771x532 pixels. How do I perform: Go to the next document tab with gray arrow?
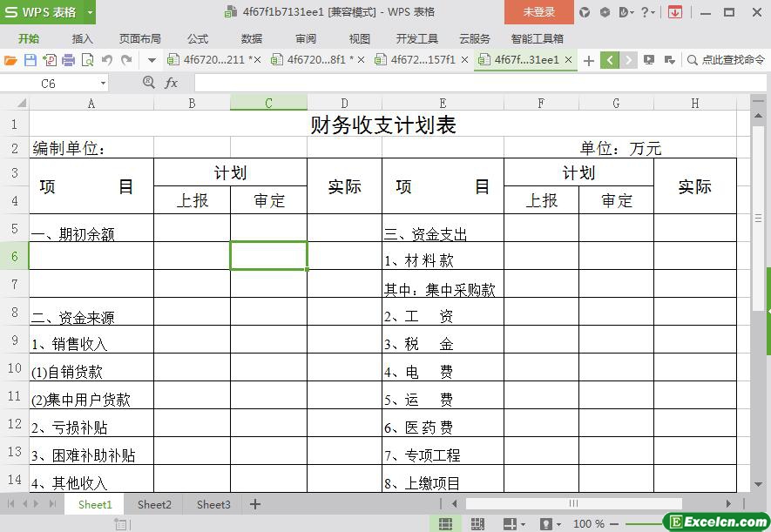(628, 60)
